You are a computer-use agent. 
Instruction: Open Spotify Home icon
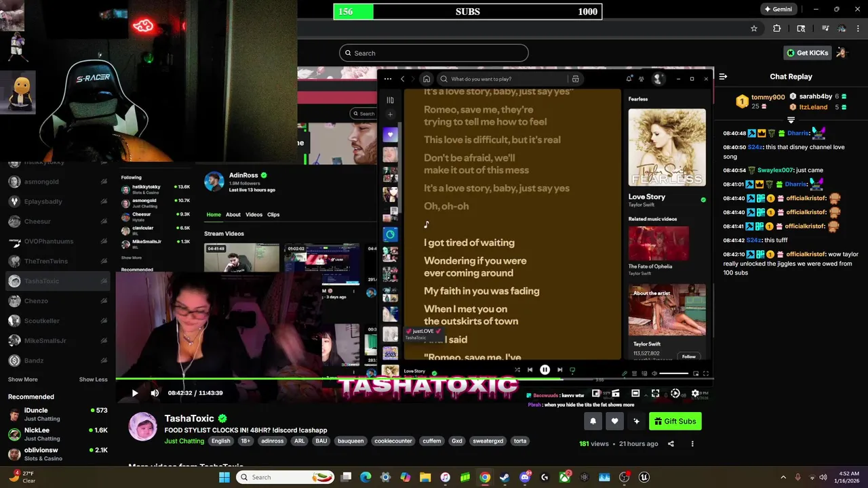(x=426, y=79)
